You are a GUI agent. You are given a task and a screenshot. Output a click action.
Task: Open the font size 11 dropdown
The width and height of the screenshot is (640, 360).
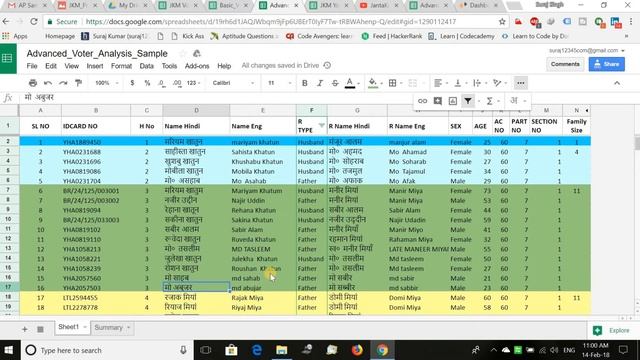[280, 83]
